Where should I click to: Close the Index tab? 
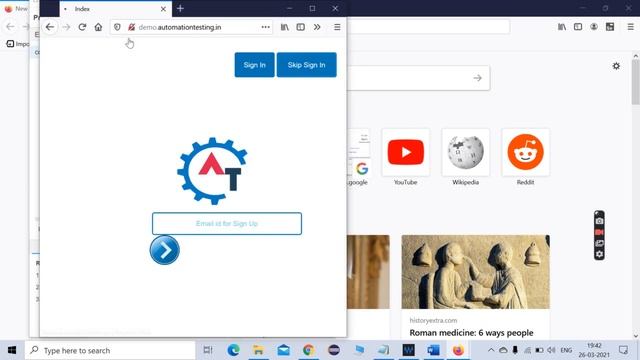[x=163, y=9]
